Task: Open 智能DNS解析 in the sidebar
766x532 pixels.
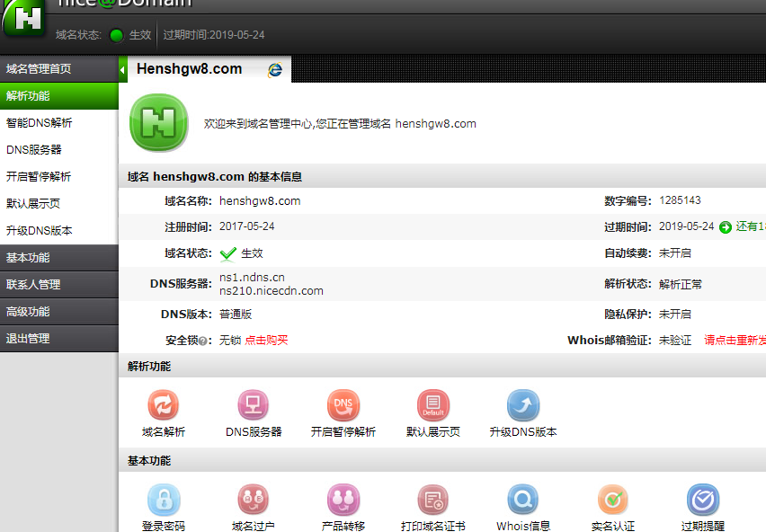Action: point(39,123)
